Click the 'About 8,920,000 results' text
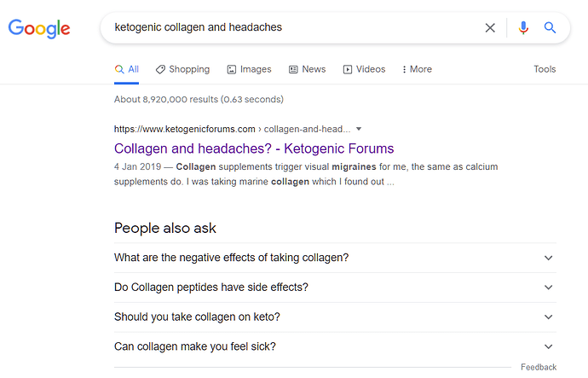Screen dimensions: 588x378 point(199,100)
